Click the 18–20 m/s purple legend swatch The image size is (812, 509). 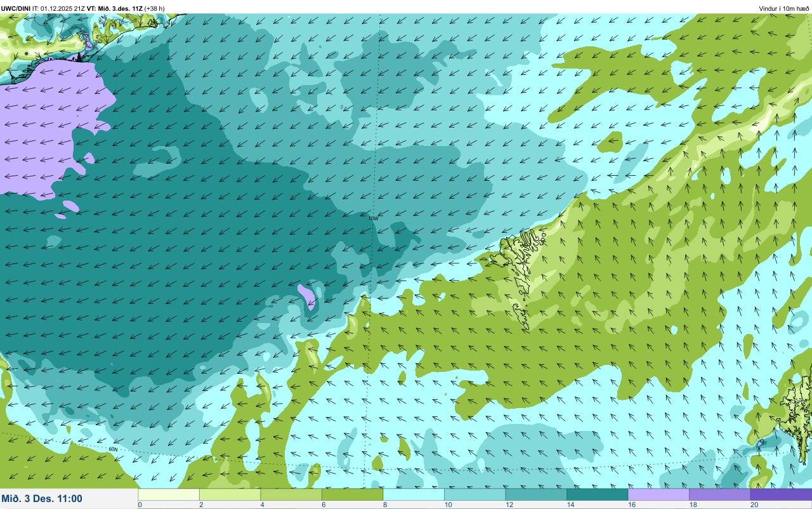click(719, 494)
